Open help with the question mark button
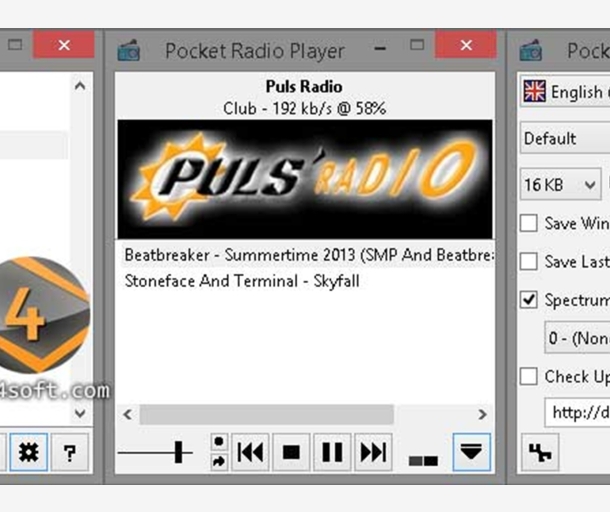The image size is (610, 512). [x=69, y=453]
